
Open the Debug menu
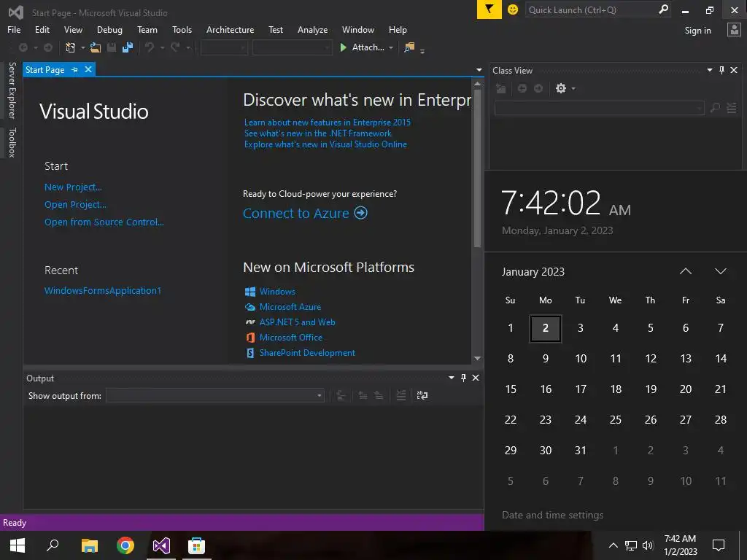(109, 29)
